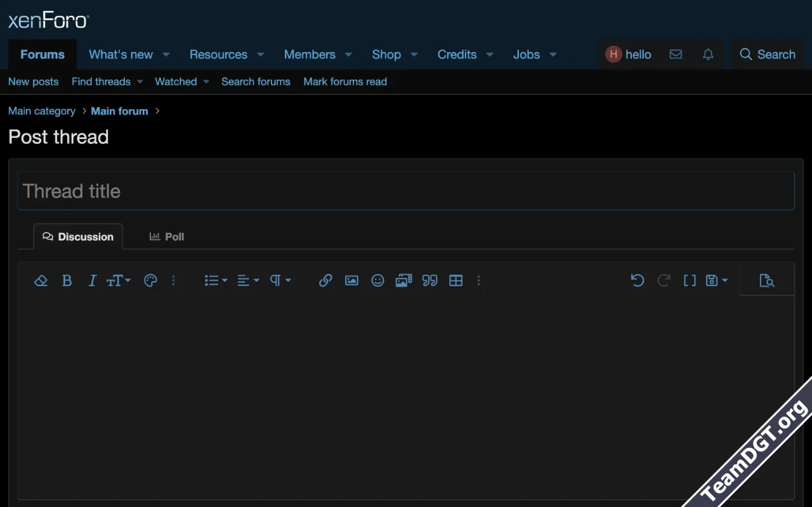Open the text color palette
Viewport: 812px width, 507px height.
coord(150,280)
